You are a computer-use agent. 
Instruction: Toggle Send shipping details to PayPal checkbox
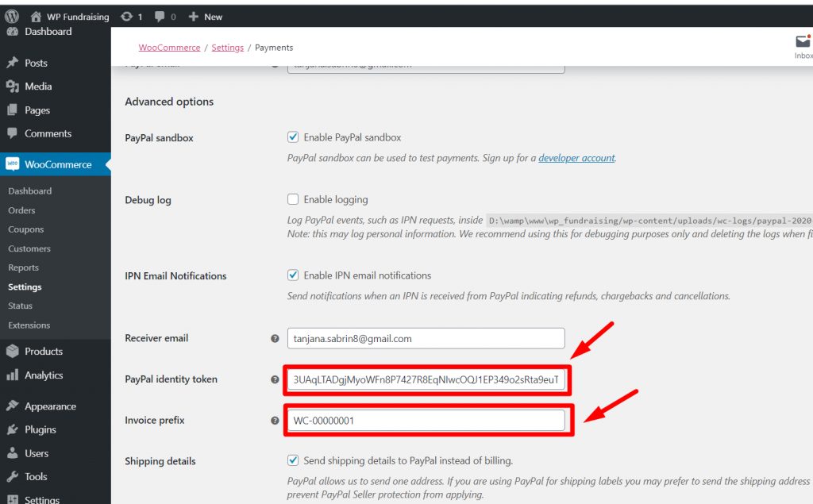coord(293,460)
